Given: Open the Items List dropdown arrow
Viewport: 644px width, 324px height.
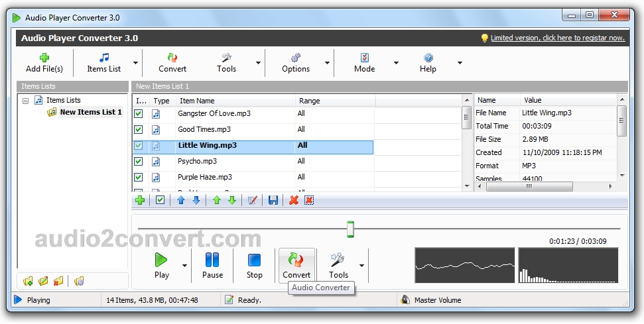Looking at the screenshot, I should point(135,63).
